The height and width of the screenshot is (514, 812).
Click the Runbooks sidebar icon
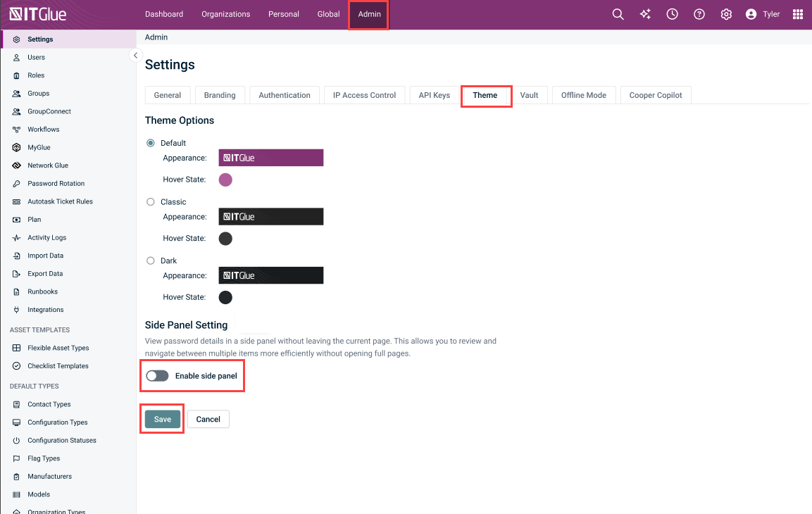pyautogui.click(x=17, y=292)
